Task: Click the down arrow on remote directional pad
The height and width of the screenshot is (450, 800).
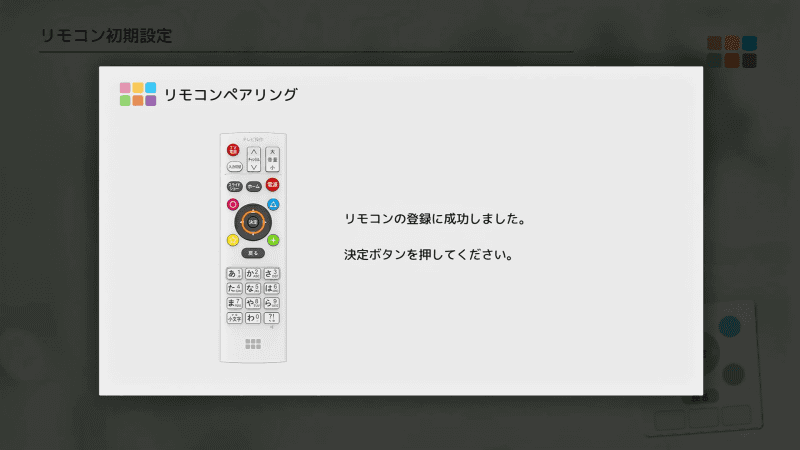Action: pyautogui.click(x=253, y=234)
